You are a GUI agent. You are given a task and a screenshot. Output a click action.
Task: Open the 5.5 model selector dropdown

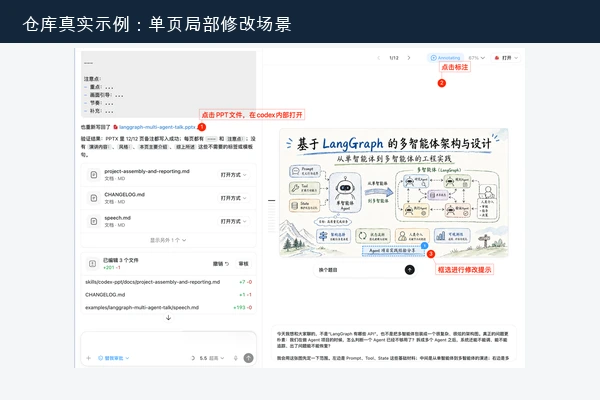point(212,358)
